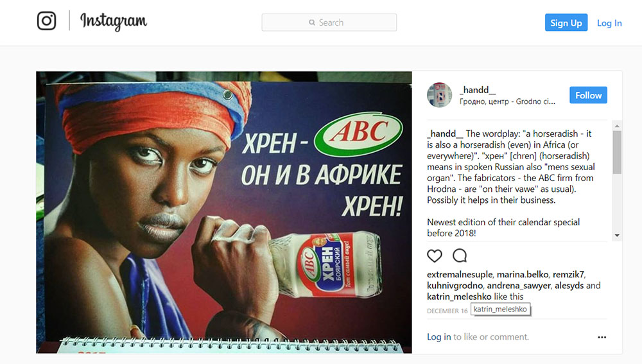642x364 pixels.
Task: Follow the _handd_ account
Action: click(x=588, y=95)
